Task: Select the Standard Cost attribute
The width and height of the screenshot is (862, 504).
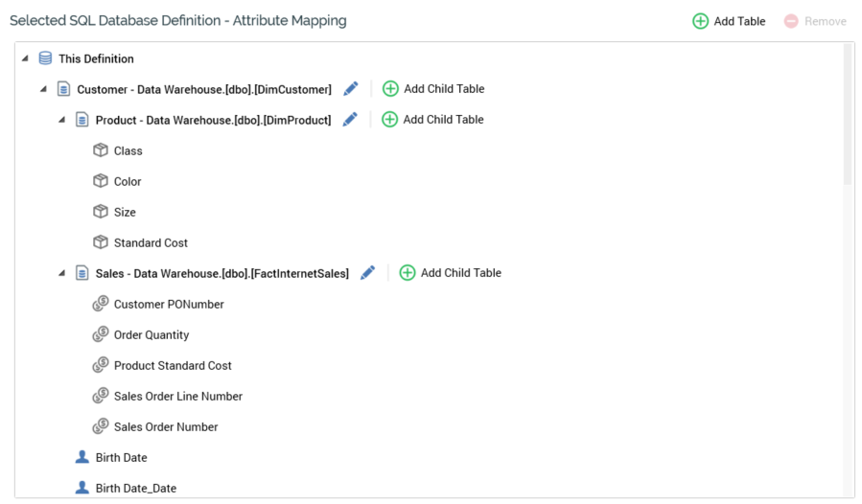Action: [151, 242]
